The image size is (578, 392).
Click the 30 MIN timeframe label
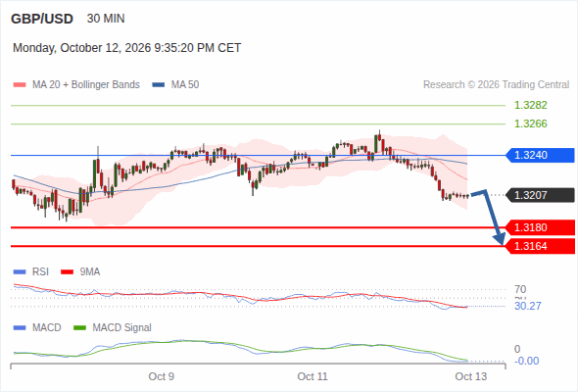pyautogui.click(x=106, y=19)
